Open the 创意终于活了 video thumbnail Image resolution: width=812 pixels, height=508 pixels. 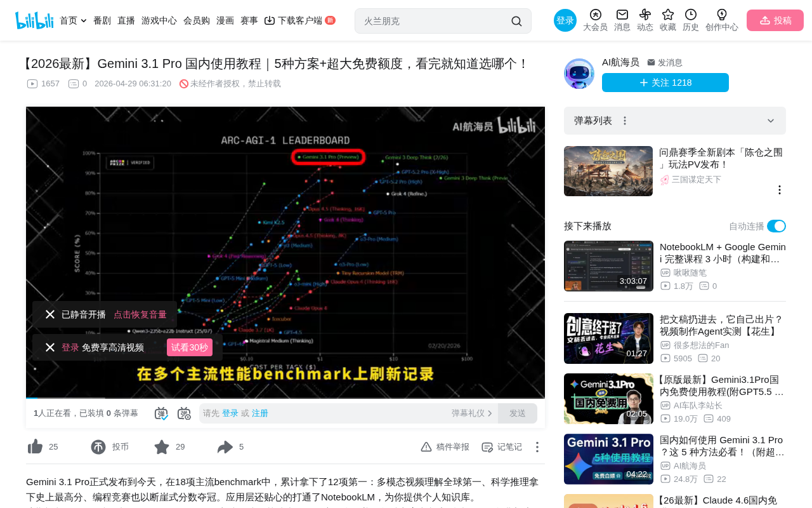point(608,338)
